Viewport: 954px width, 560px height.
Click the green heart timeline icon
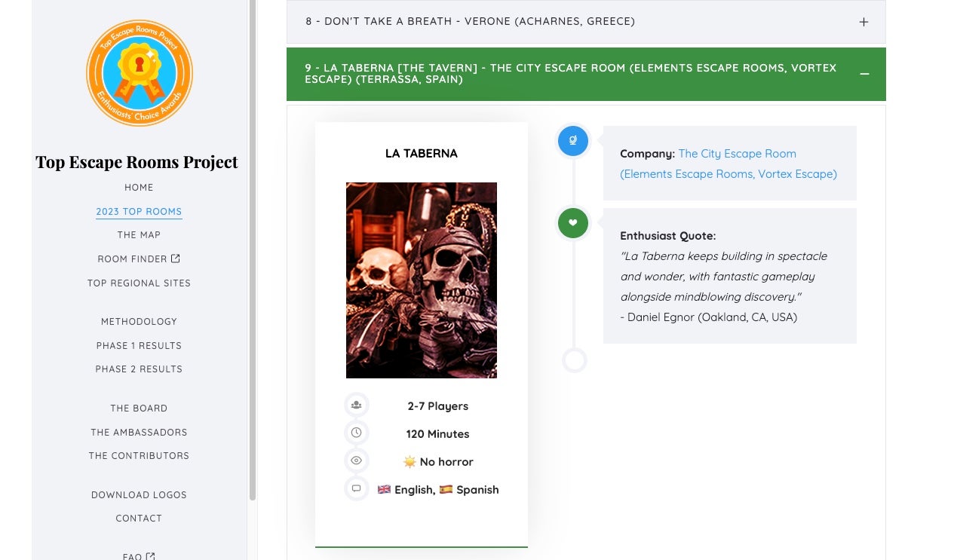(x=573, y=223)
